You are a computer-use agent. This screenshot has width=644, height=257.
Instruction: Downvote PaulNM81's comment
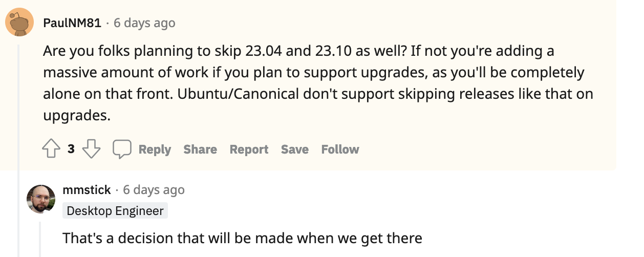91,149
